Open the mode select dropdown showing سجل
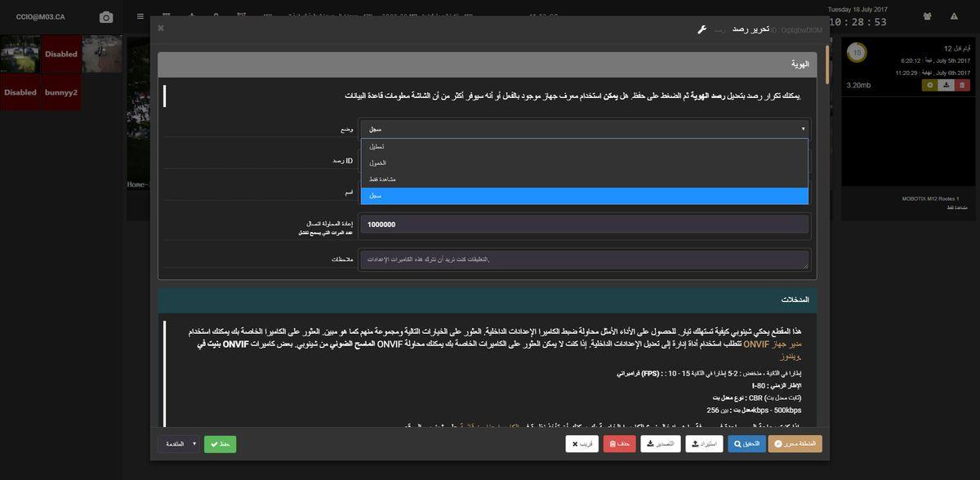Viewport: 980px width, 480px height. pyautogui.click(x=585, y=129)
